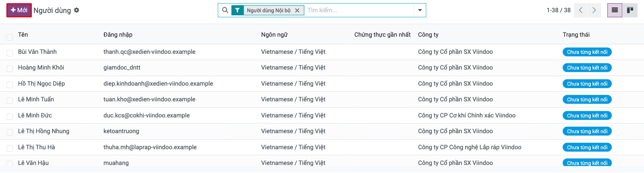Click status badge for Lê Minh Đức

click(587, 116)
